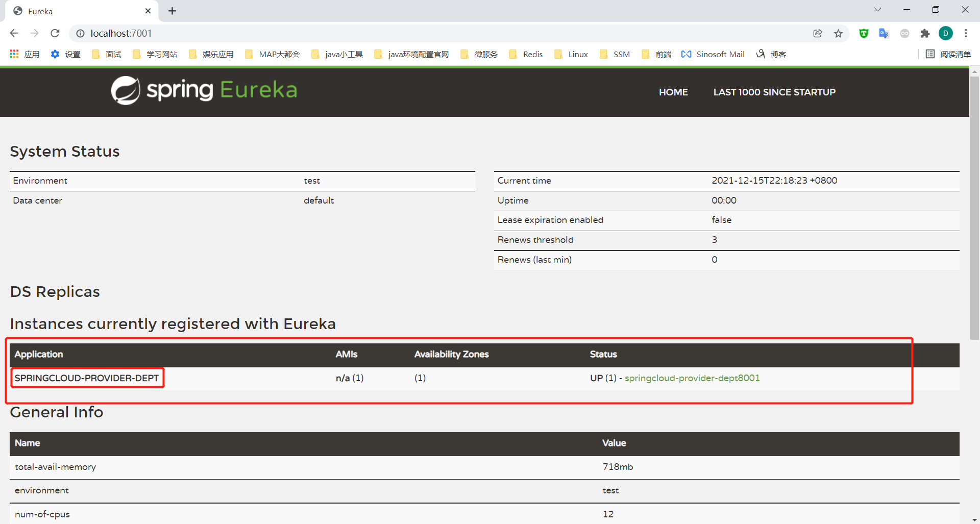Image resolution: width=980 pixels, height=524 pixels.
Task: Click the scrollbar up arrow
Action: click(x=974, y=71)
